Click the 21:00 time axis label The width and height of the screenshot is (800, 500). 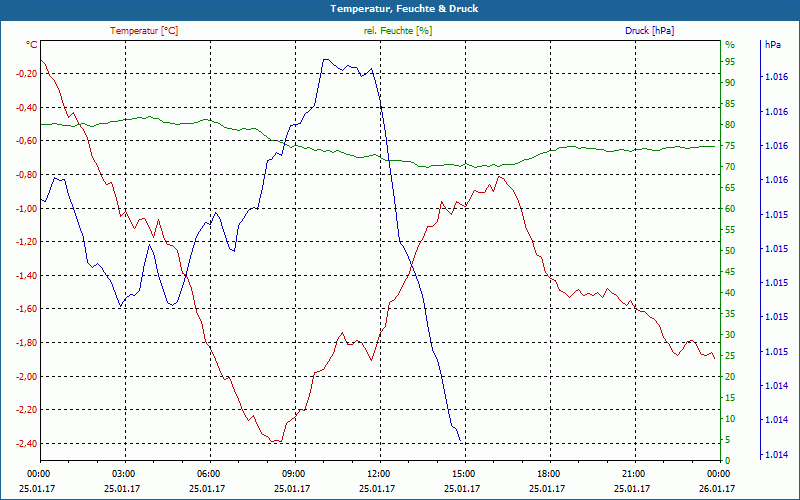[633, 474]
